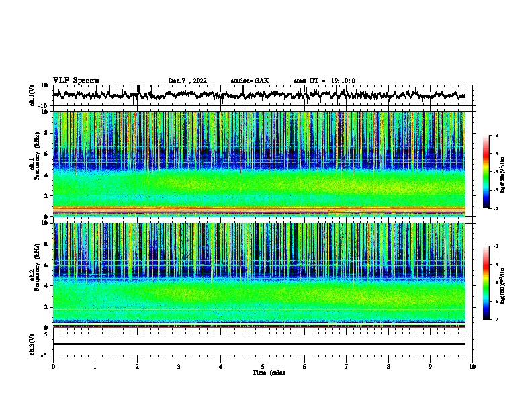This screenshot has width=532, height=411.
Task: Click the Time axis tick label "6"
Action: coord(305,367)
